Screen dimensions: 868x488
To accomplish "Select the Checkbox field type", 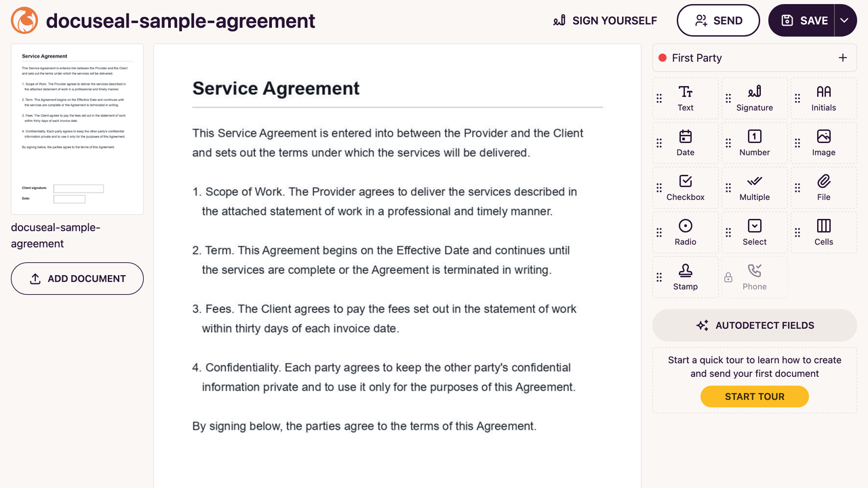I will 686,188.
